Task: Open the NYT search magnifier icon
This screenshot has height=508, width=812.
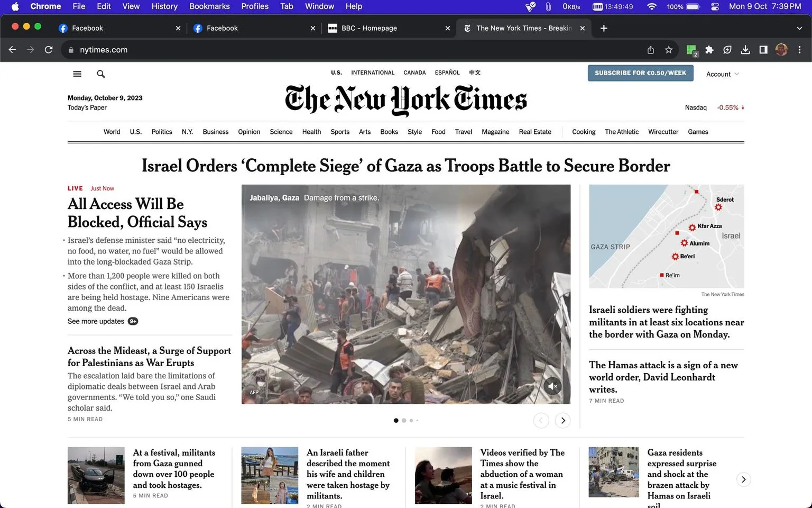Action: 101,74
